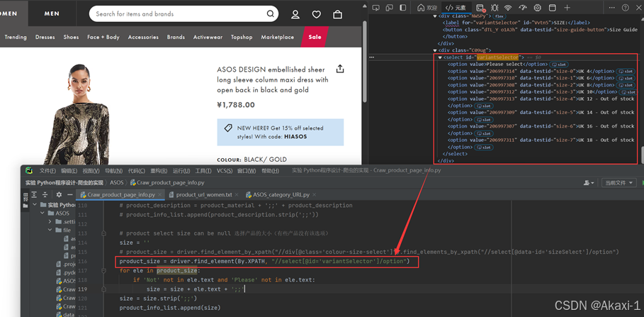The height and width of the screenshot is (317, 644).
Task: Open element actions ellipsis in DOM gutter
Action: pos(372,57)
